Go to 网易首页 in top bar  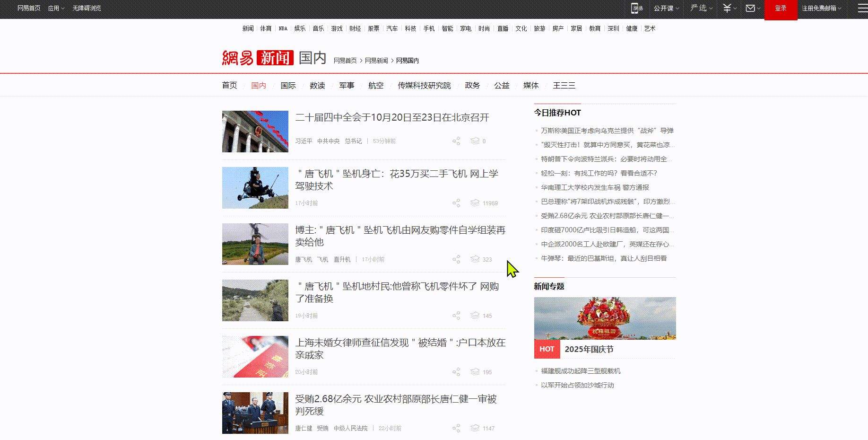click(x=29, y=8)
